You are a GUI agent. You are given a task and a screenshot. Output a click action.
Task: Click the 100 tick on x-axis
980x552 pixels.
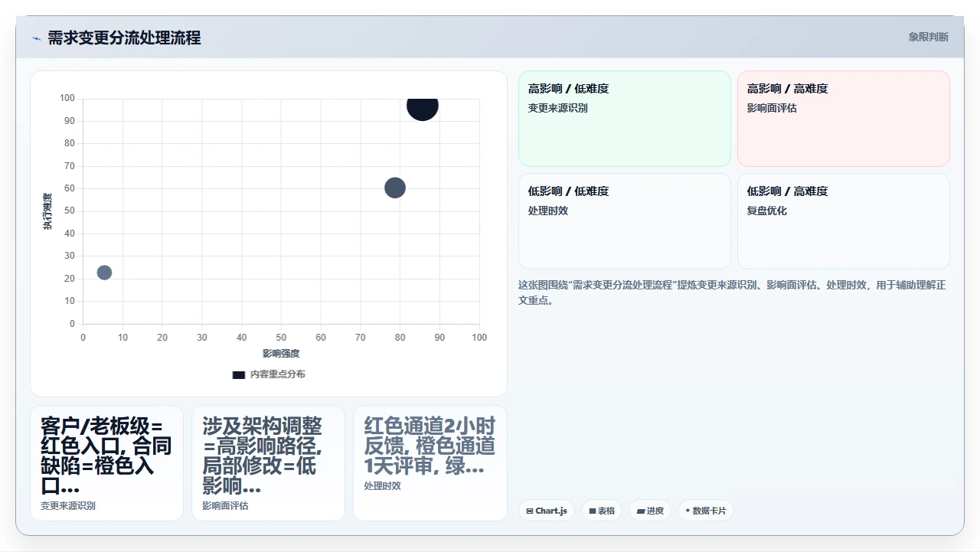pos(479,338)
